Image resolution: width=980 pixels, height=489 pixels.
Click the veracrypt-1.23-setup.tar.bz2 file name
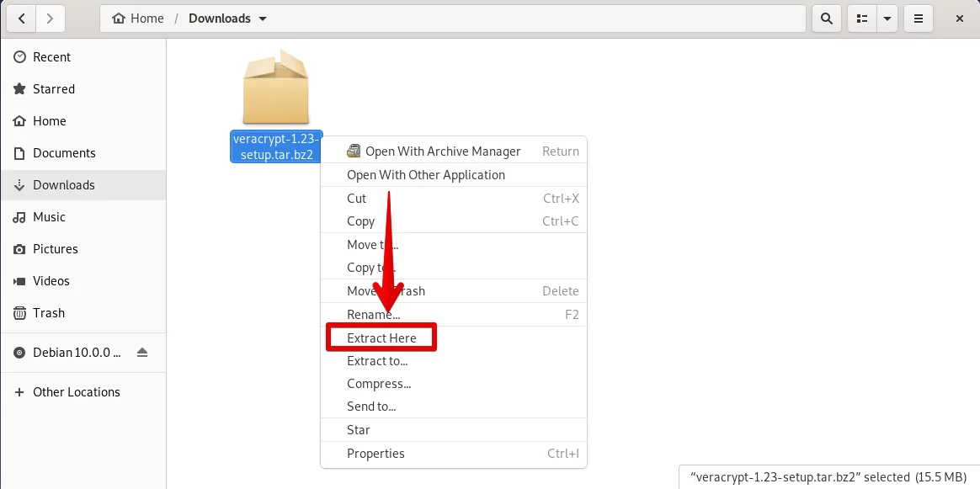click(x=276, y=146)
